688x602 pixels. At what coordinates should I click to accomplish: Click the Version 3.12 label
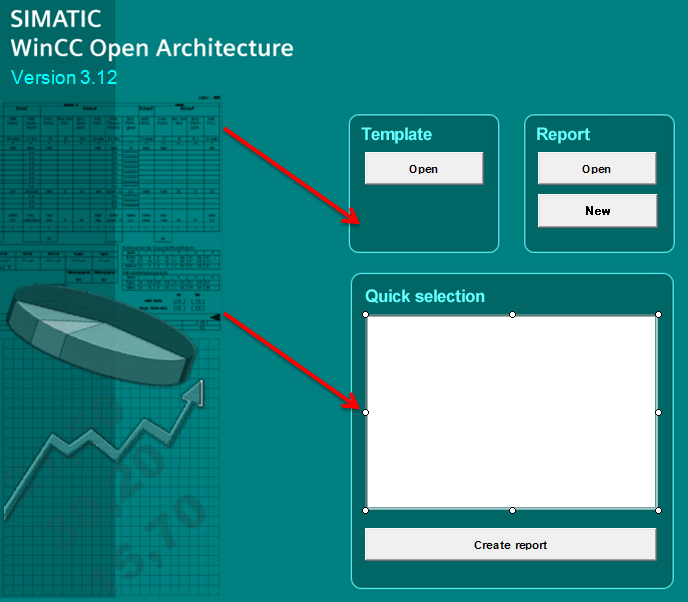(64, 78)
